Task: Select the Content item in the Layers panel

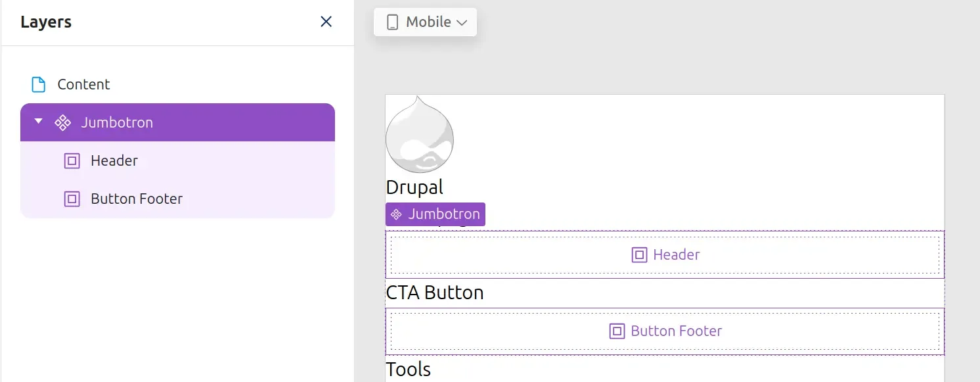Action: [x=83, y=84]
